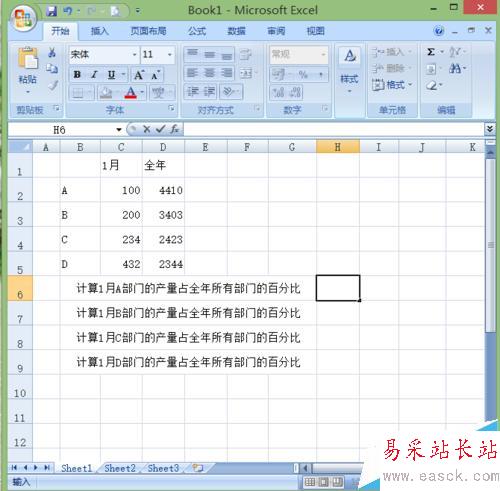Increase indent
Screen dimensions: 500x491
point(210,92)
